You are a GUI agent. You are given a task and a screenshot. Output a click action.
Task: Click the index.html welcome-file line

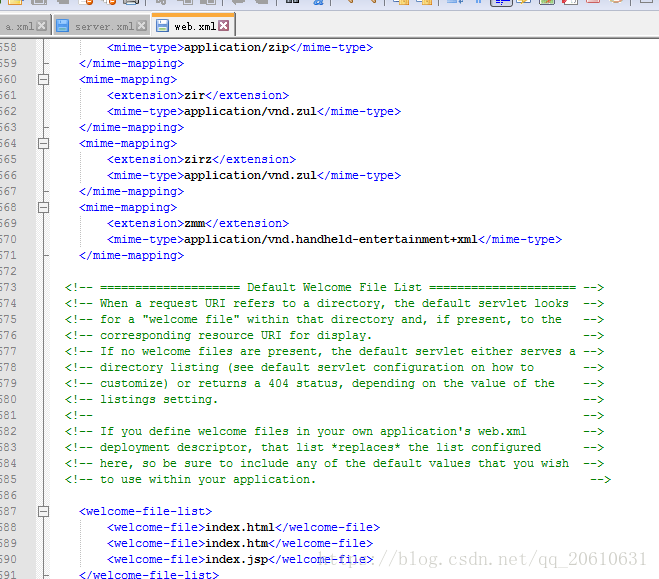tap(243, 527)
